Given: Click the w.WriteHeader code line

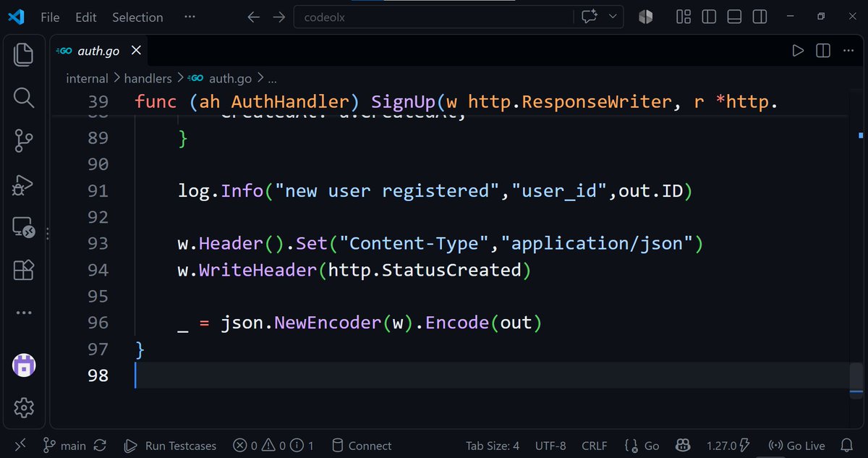Looking at the screenshot, I should click(354, 270).
